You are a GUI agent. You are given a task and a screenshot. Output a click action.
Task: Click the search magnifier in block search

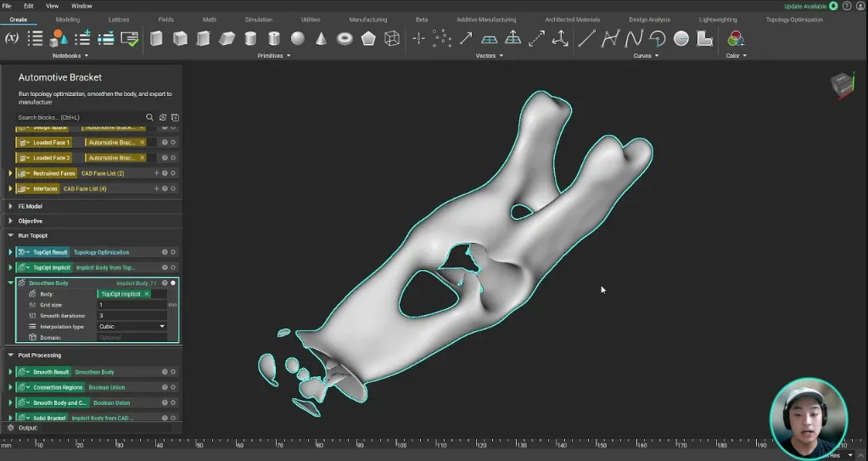[x=149, y=117]
